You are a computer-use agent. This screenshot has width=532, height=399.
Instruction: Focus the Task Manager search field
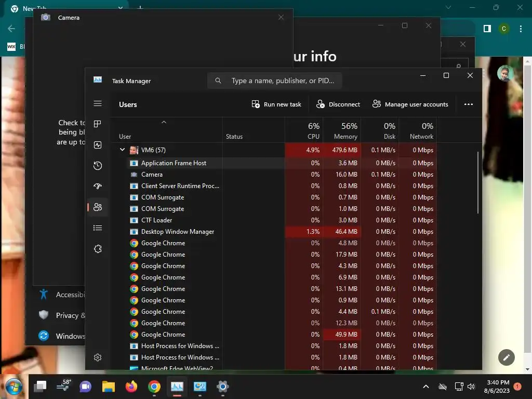(x=274, y=81)
